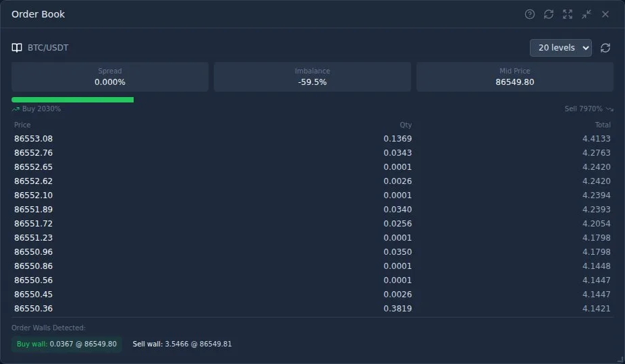Open the help icon in title bar
The height and width of the screenshot is (364, 625).
[529, 14]
